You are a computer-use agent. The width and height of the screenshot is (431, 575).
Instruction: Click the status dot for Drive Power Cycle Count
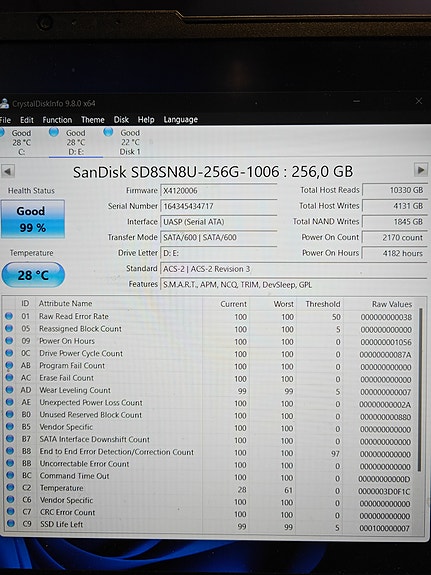pyautogui.click(x=10, y=353)
